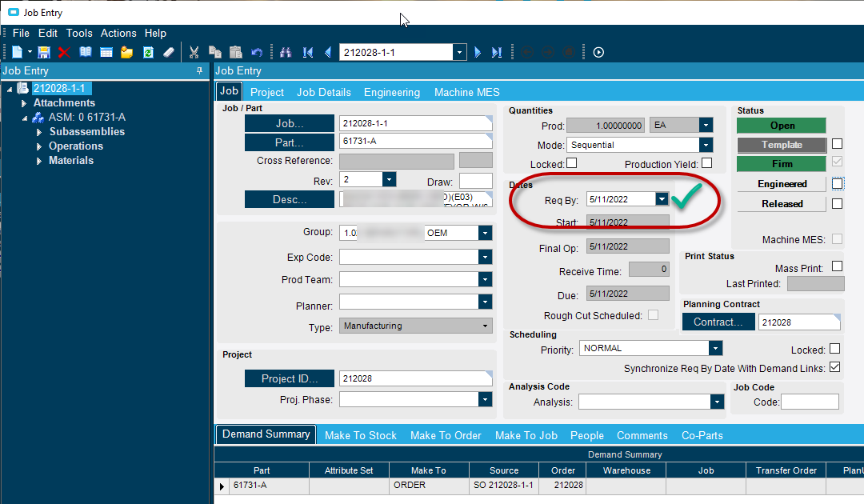Open the job number navigation dropdown

tap(459, 52)
